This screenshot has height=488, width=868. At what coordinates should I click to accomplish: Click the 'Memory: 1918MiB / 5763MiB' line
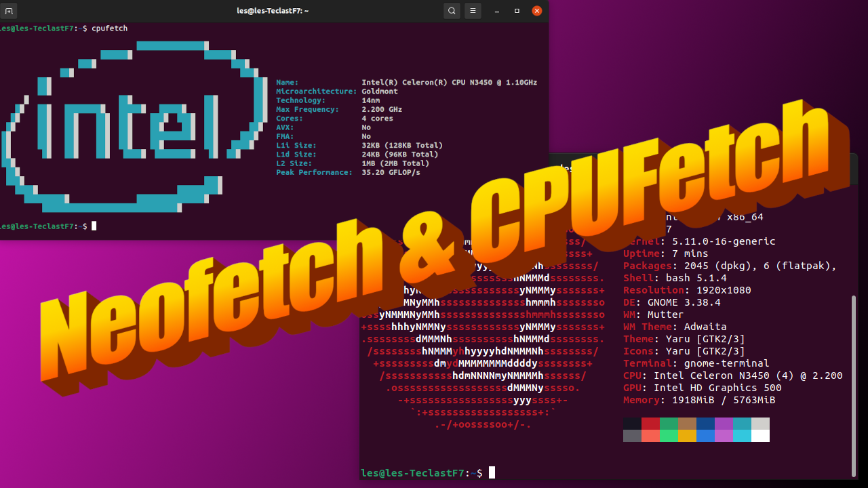(x=699, y=400)
